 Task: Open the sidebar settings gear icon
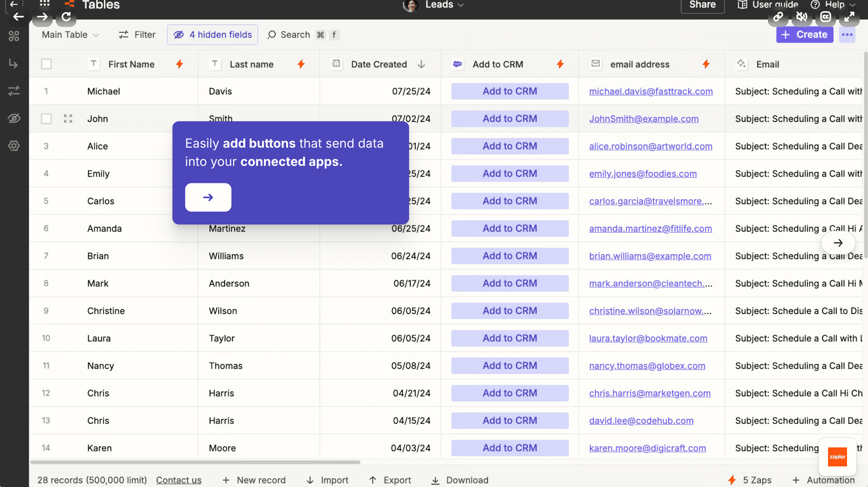point(14,146)
